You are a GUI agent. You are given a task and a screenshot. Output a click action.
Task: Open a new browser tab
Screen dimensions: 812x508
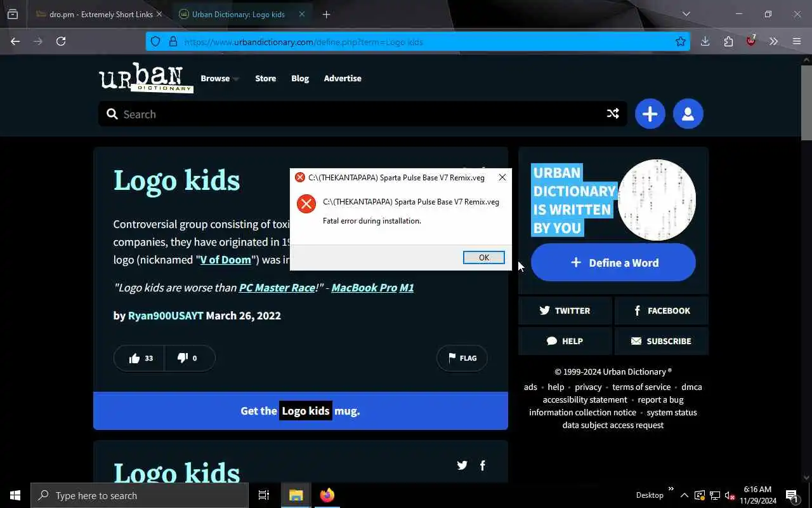(326, 14)
